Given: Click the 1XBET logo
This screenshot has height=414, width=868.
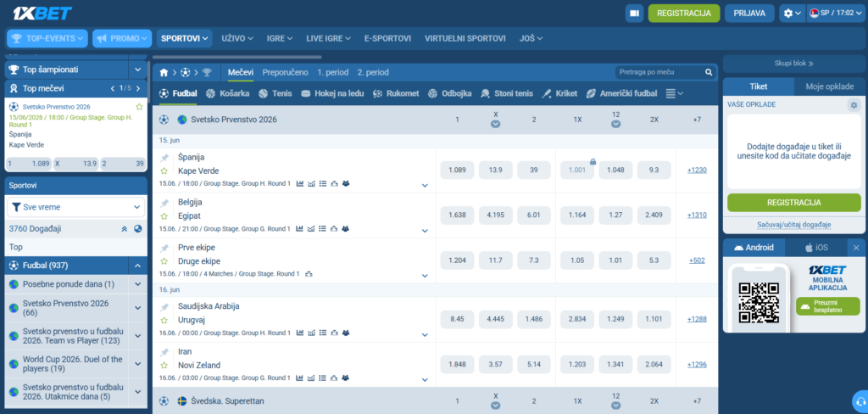Looking at the screenshot, I should pyautogui.click(x=41, y=13).
